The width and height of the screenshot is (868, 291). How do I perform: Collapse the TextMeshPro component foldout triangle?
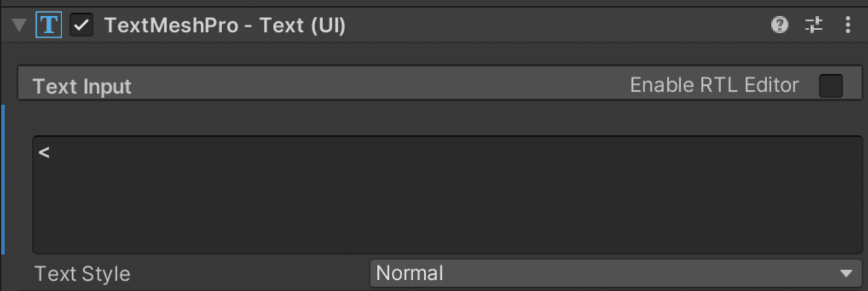pos(19,26)
